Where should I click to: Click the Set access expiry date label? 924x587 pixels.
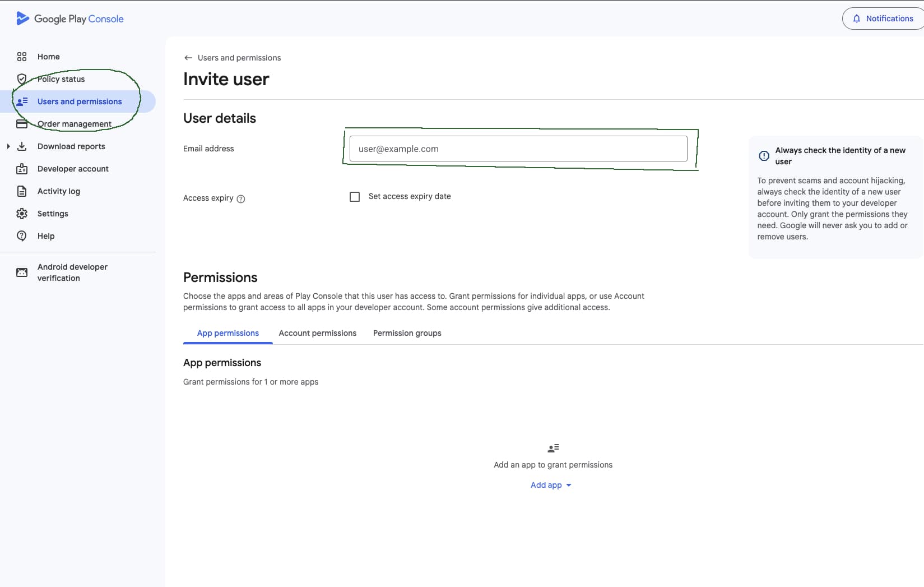(410, 196)
